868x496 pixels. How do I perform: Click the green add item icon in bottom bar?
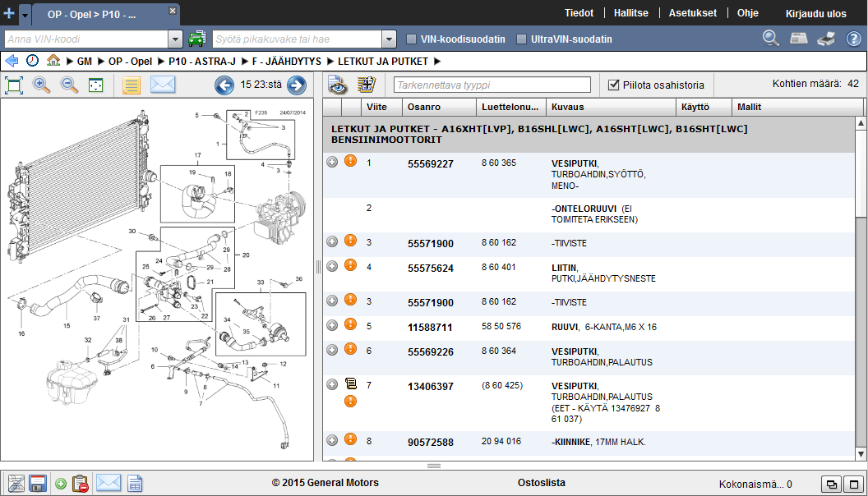61,484
